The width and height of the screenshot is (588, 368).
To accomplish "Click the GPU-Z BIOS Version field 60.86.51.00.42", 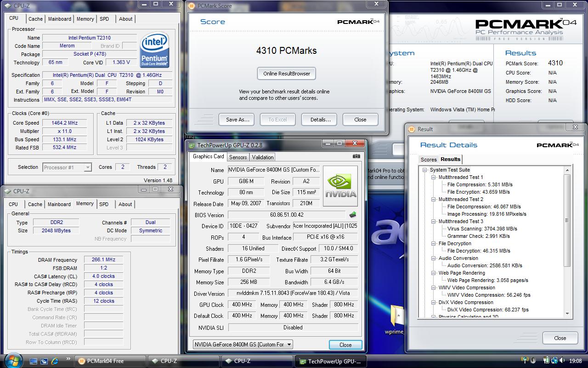I will [x=287, y=215].
